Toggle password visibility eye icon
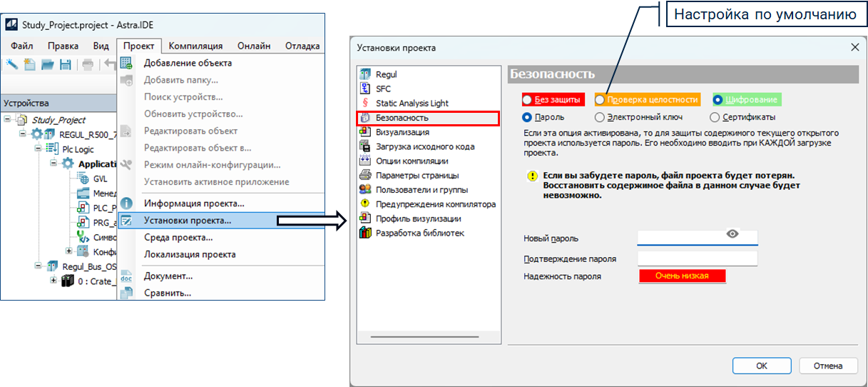Viewport: 868px width, 387px height. (x=732, y=233)
